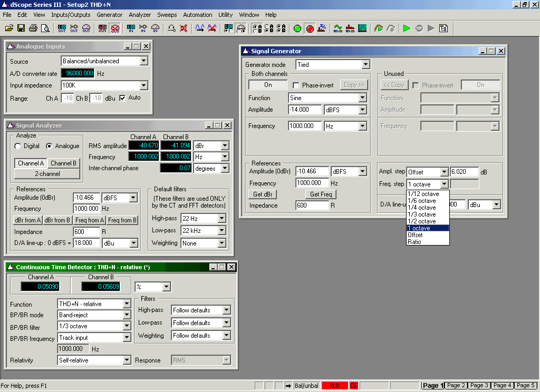This screenshot has width=540, height=392.
Task: Select the Digital analyze radio button
Action: click(18, 146)
